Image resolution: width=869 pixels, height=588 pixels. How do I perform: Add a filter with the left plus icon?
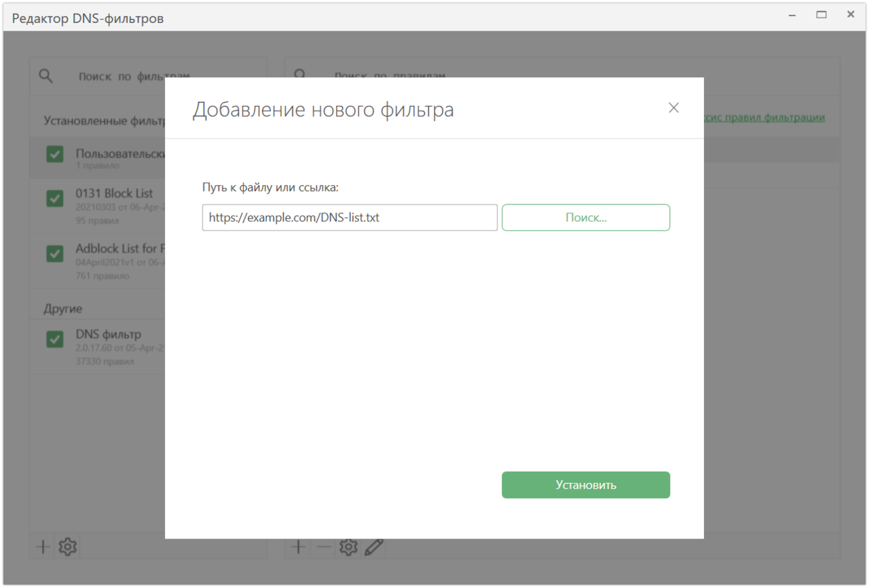43,547
